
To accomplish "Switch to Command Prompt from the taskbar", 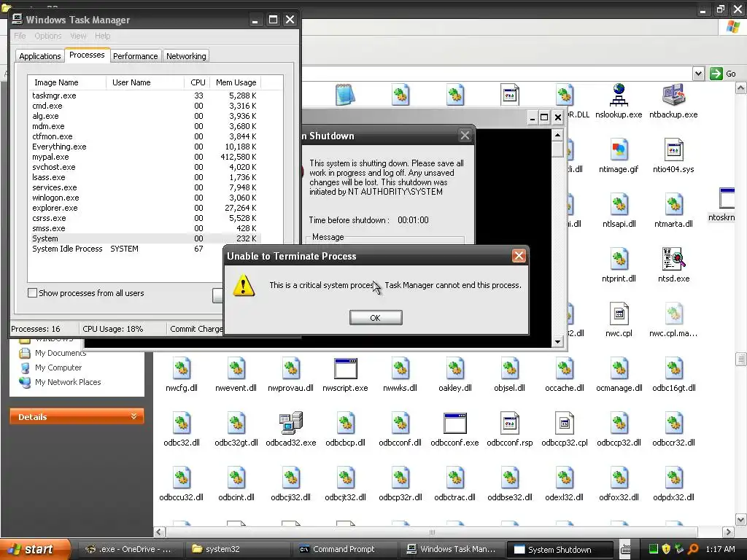I will pos(344,549).
